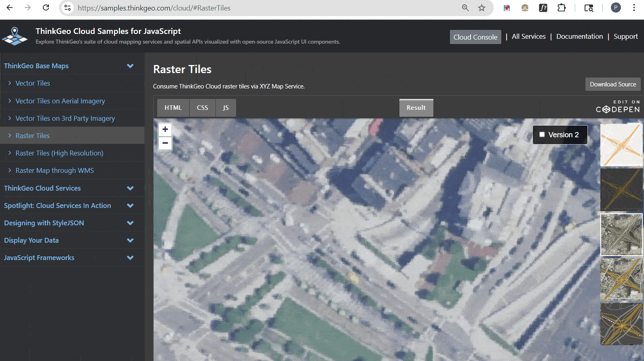Open the red bookmark extension icon
The height and width of the screenshot is (361, 644).
[x=507, y=8]
